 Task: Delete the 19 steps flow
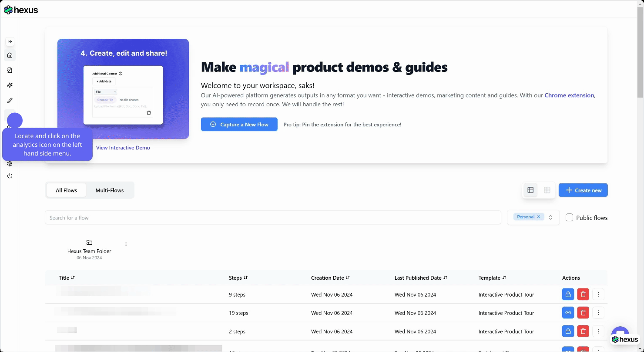pos(583,313)
